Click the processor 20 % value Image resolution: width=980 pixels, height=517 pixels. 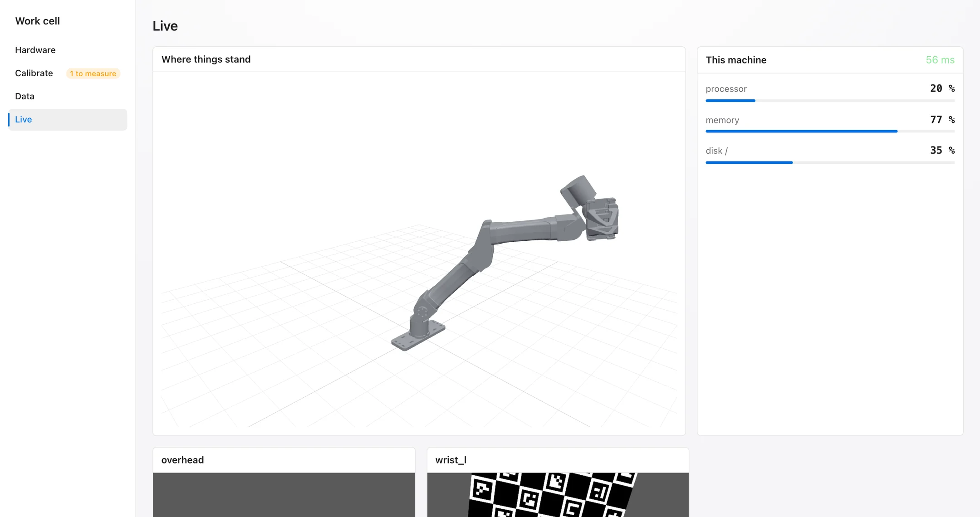942,88
